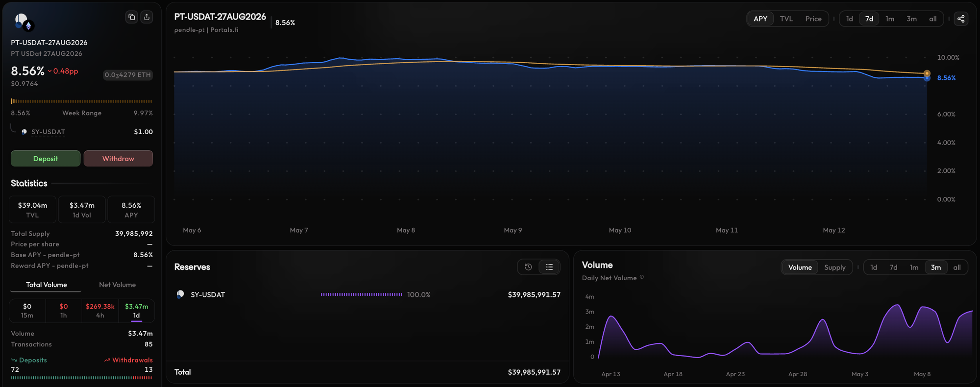Click the Withdraw button
Screen dimensions: 980x387
(x=118, y=159)
